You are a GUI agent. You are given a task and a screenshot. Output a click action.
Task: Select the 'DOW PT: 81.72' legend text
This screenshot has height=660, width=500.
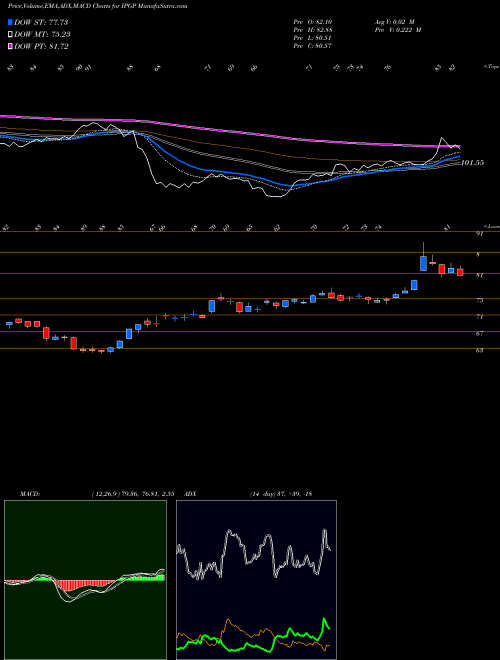pos(41,47)
